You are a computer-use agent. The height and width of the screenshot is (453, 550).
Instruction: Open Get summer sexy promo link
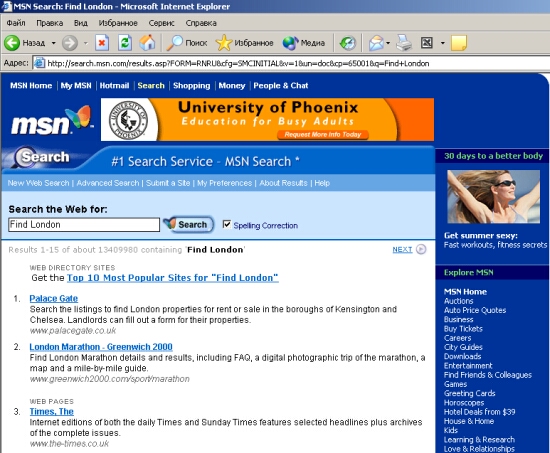(481, 235)
